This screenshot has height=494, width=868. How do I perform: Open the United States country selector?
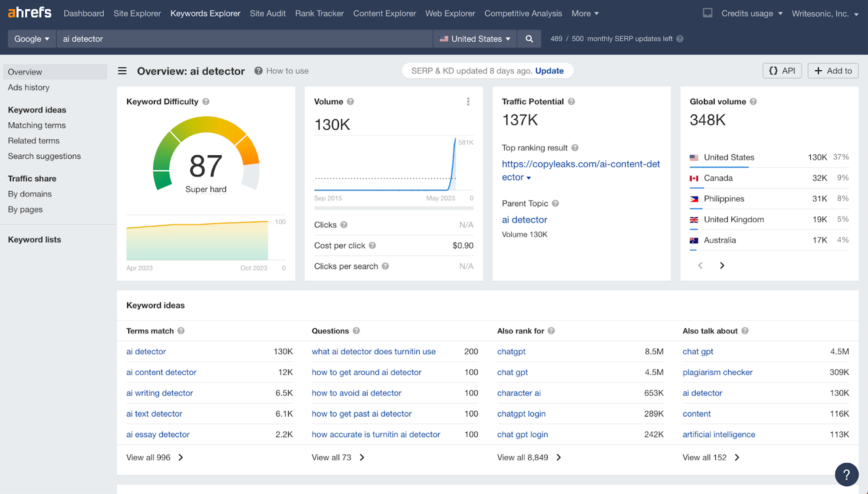coord(475,39)
